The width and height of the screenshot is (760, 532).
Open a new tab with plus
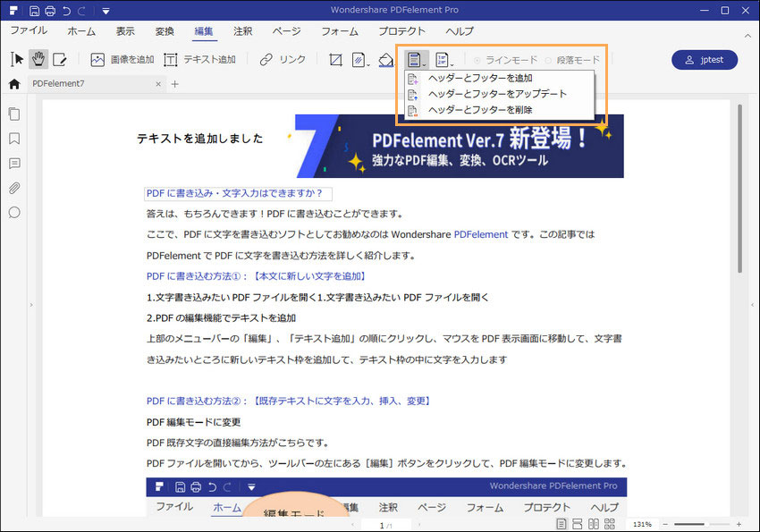tap(175, 84)
